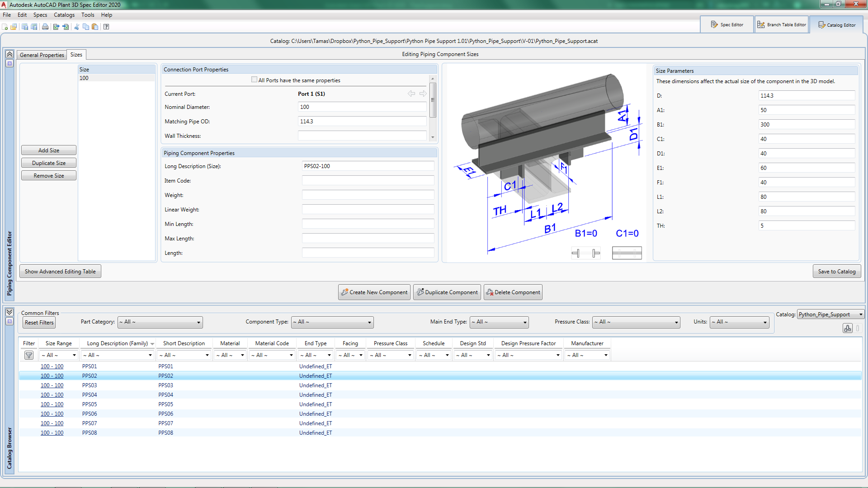
Task: Collapse the Catalog Browser panel
Action: pos(9,312)
